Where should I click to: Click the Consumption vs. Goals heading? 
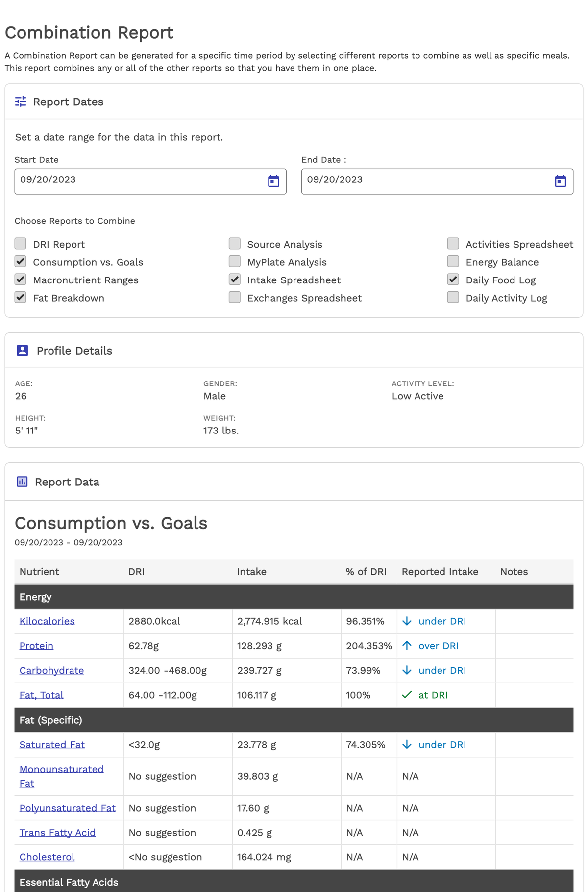(x=111, y=523)
